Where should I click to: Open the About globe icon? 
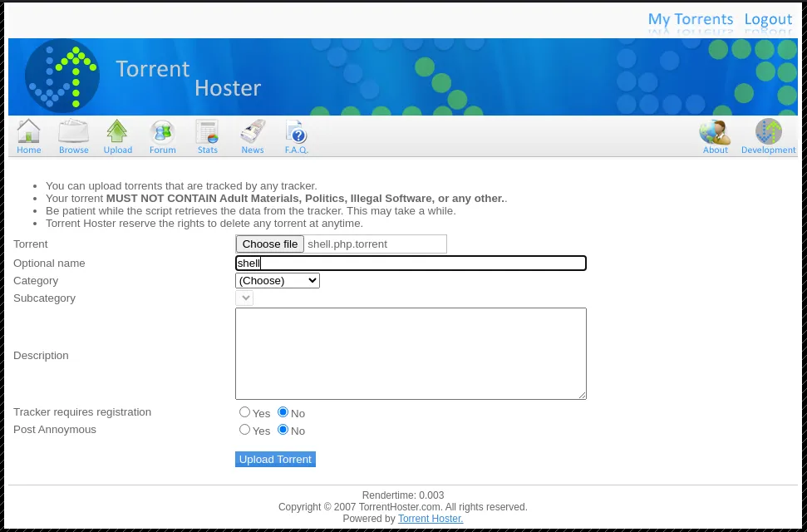tap(715, 131)
